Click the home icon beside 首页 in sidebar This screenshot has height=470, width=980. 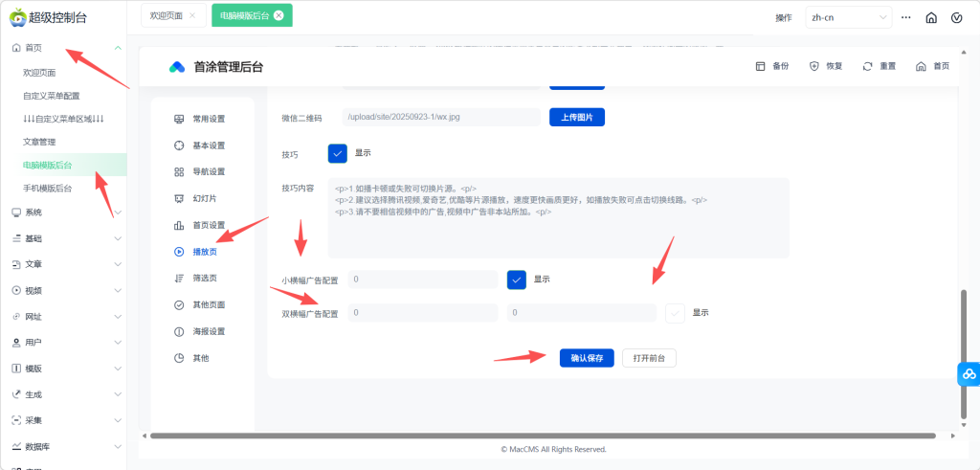(x=17, y=48)
